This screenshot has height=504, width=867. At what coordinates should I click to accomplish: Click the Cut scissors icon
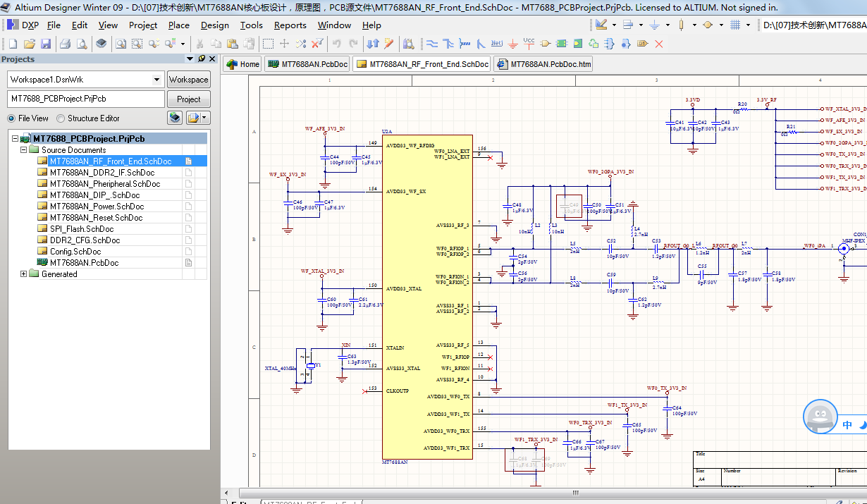199,44
